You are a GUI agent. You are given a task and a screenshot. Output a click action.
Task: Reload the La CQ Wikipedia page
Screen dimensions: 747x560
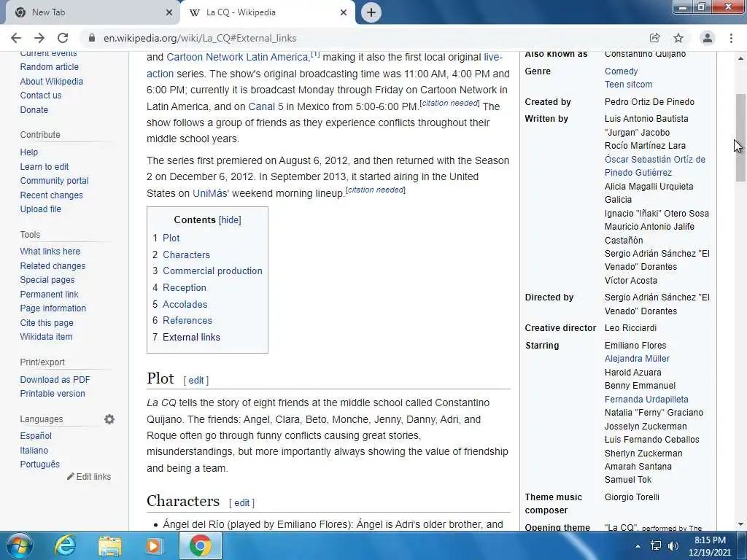pos(63,38)
